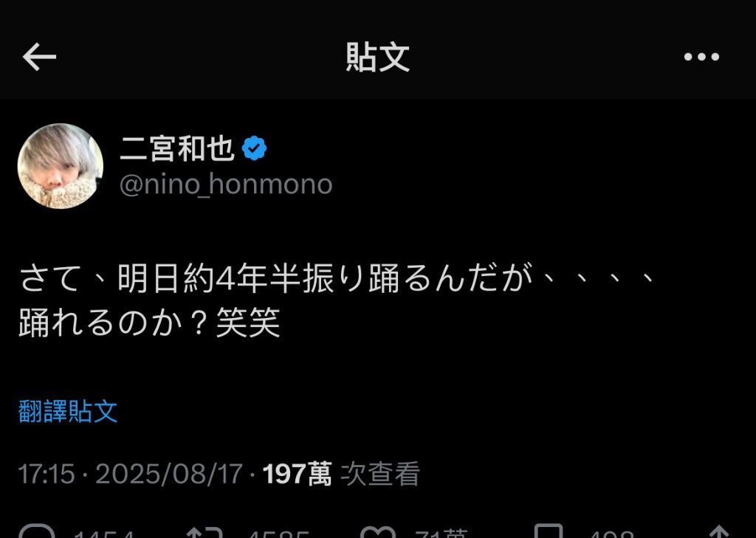
Task: Bookmark the post with bookmark icon
Action: (549, 531)
